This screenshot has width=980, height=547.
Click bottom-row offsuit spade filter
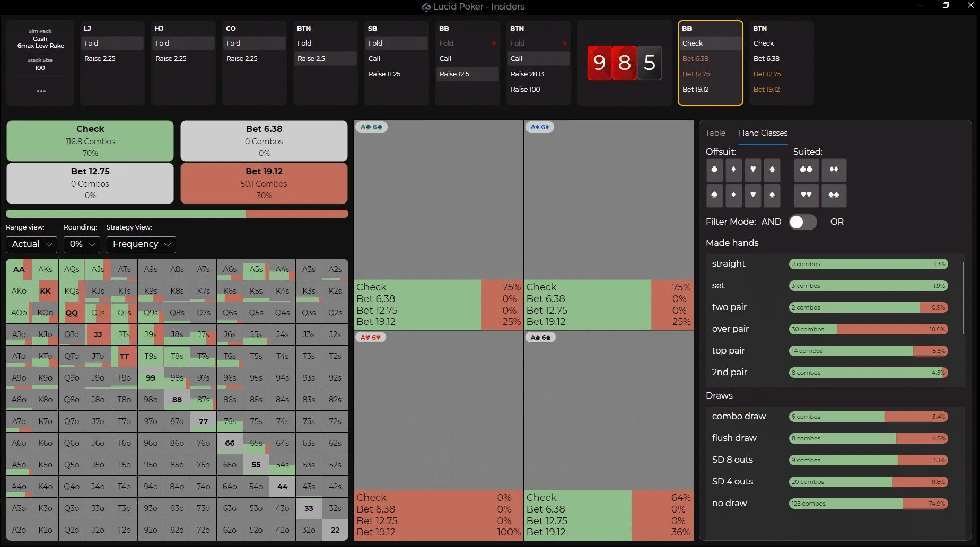click(772, 196)
